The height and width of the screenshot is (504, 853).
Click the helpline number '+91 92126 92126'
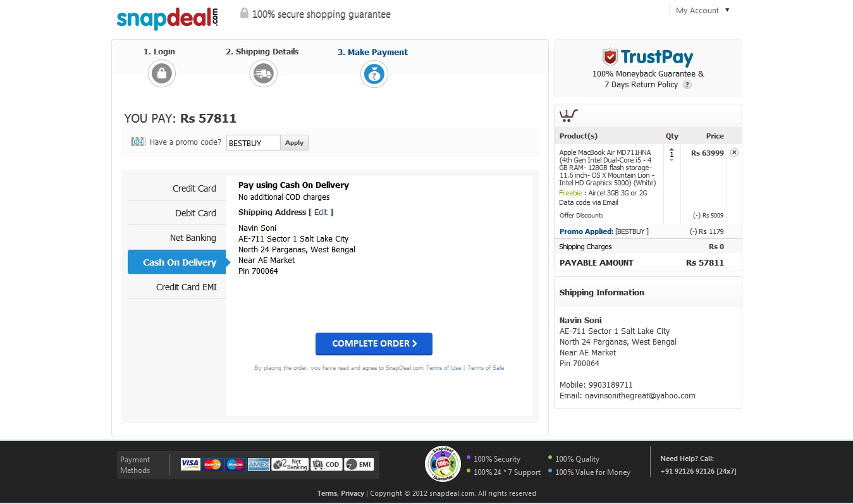pyautogui.click(x=687, y=471)
